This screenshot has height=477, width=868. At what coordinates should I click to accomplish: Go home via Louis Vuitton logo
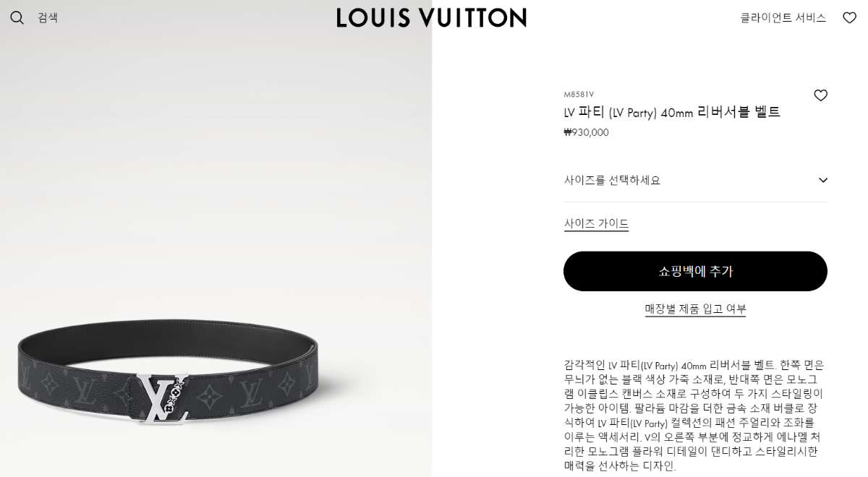[x=431, y=17]
